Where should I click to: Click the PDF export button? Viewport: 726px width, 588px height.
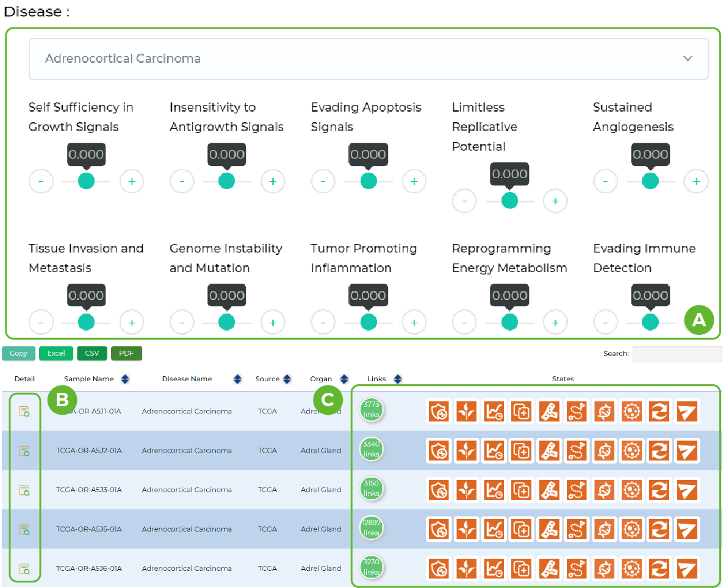point(126,353)
